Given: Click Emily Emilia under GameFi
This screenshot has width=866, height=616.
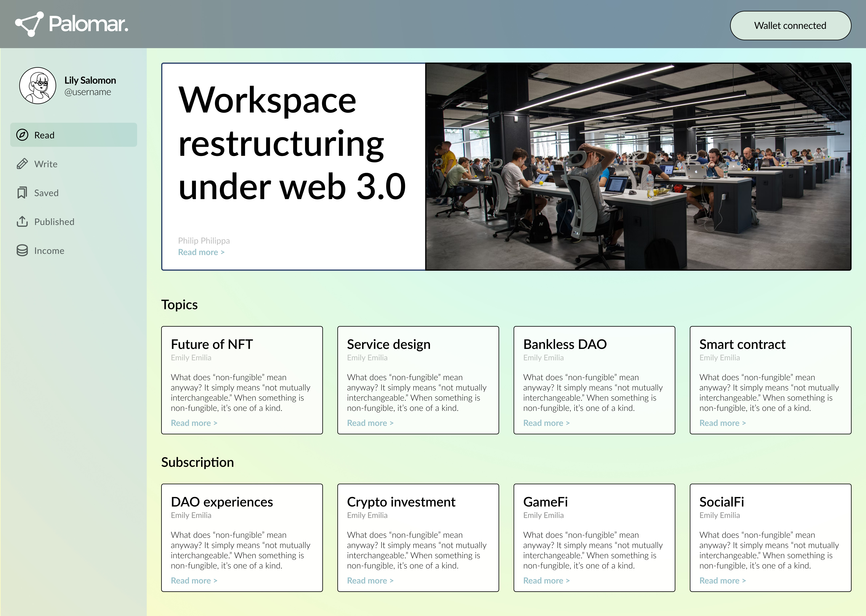Looking at the screenshot, I should pos(543,516).
